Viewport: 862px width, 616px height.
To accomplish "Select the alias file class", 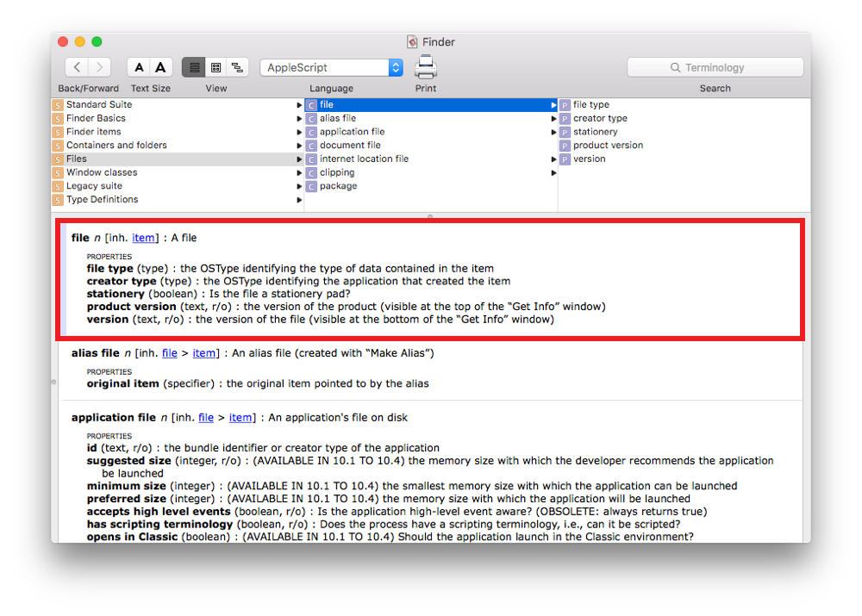I will [x=431, y=118].
